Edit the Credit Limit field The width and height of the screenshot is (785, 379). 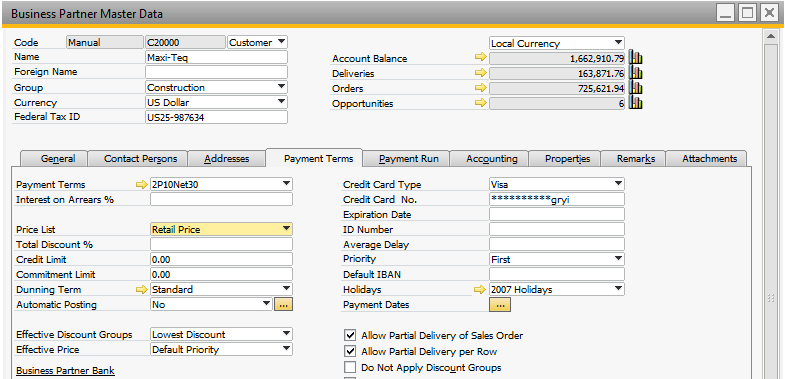point(221,259)
